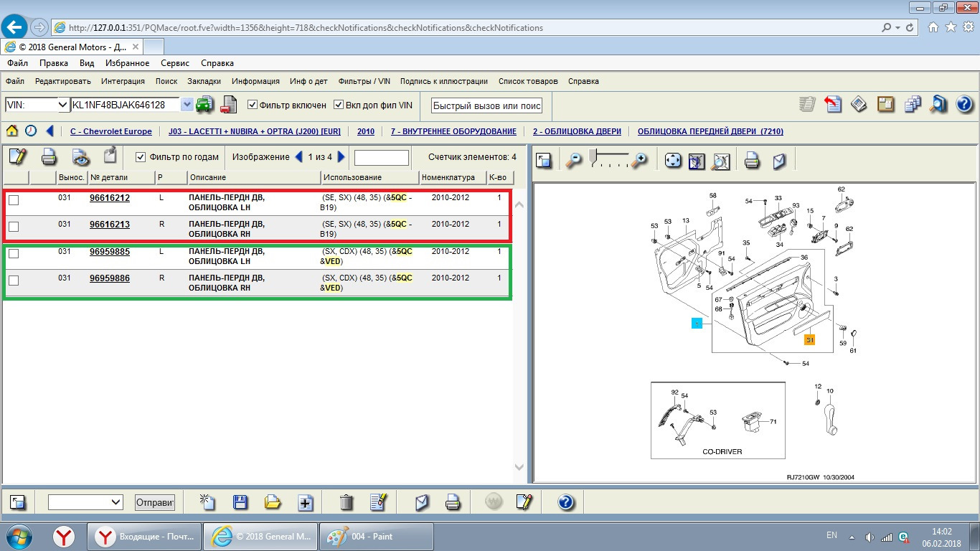The width and height of the screenshot is (980, 551).
Task: Check the box for part 96959885
Action: pos(14,253)
